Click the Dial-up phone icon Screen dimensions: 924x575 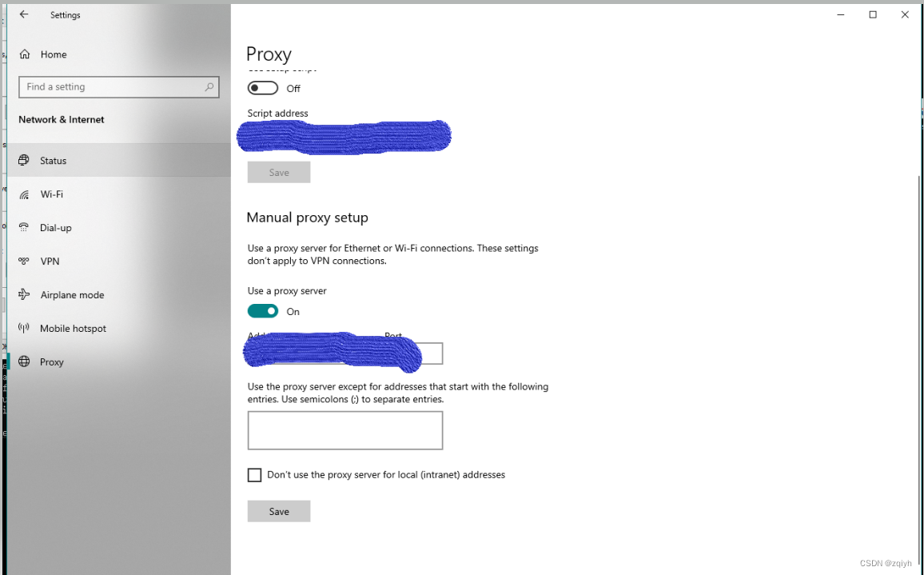[23, 228]
